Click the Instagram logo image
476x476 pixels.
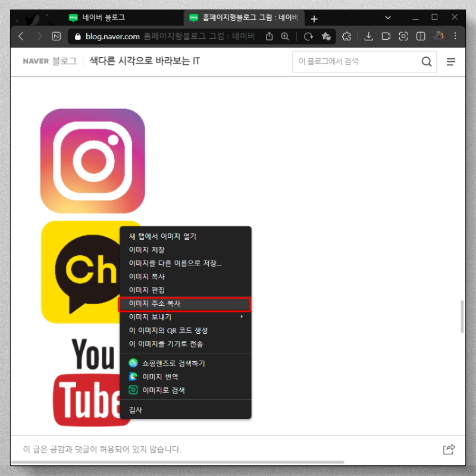pyautogui.click(x=93, y=161)
